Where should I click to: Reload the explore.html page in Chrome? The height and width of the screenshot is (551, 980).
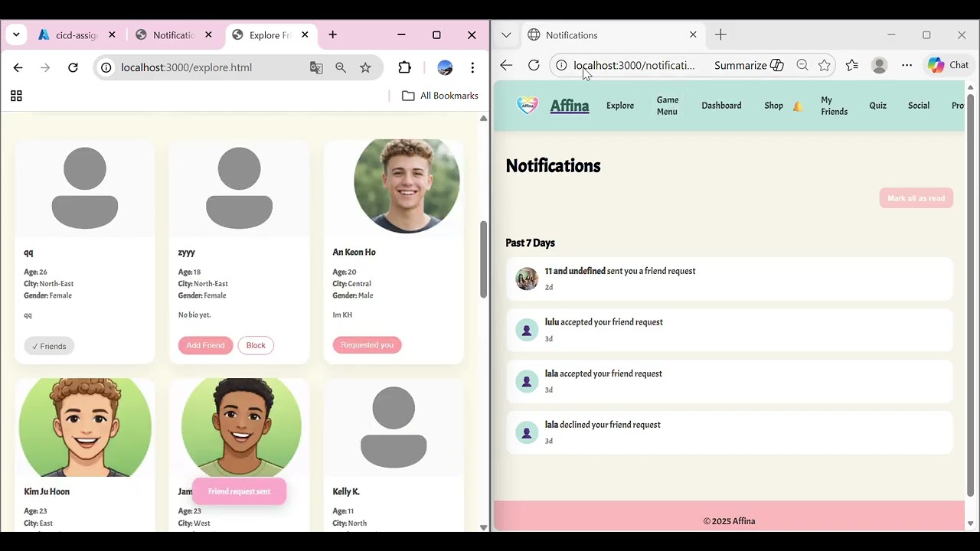[x=73, y=67]
